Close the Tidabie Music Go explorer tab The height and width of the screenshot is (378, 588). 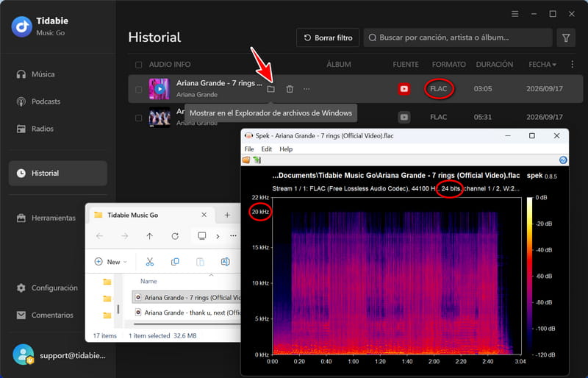pos(204,215)
